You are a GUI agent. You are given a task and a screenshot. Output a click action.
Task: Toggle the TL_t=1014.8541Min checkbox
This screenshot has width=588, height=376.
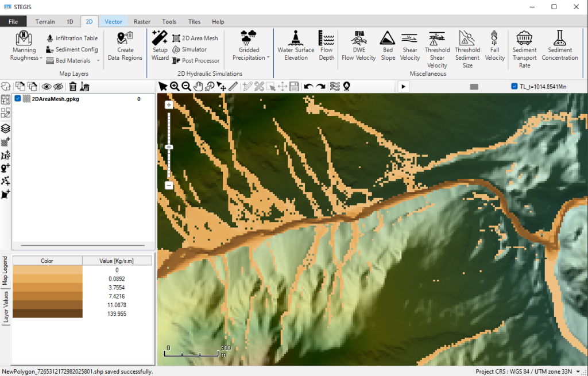tap(514, 87)
